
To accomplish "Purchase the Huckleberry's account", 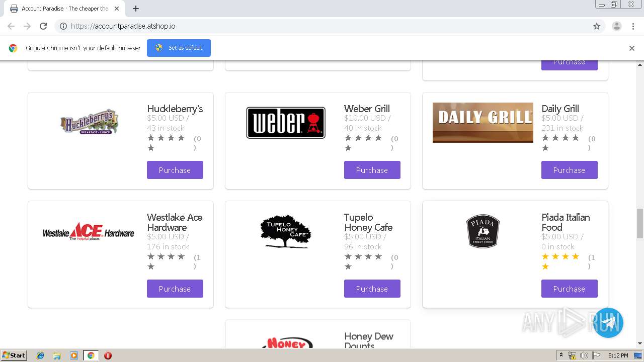I will pyautogui.click(x=175, y=170).
